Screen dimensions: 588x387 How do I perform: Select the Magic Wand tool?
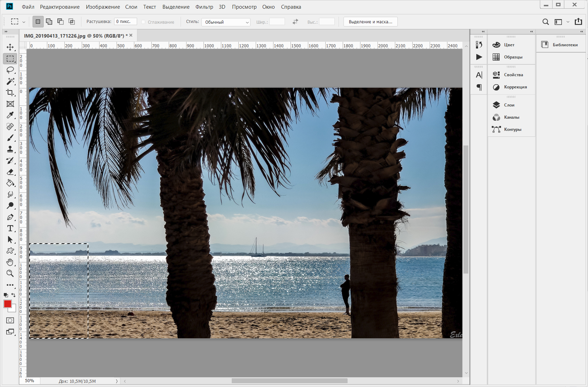(10, 81)
